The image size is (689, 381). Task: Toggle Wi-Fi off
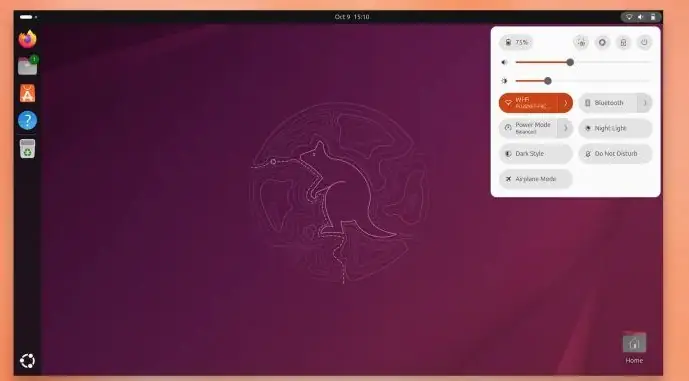[x=529, y=103]
